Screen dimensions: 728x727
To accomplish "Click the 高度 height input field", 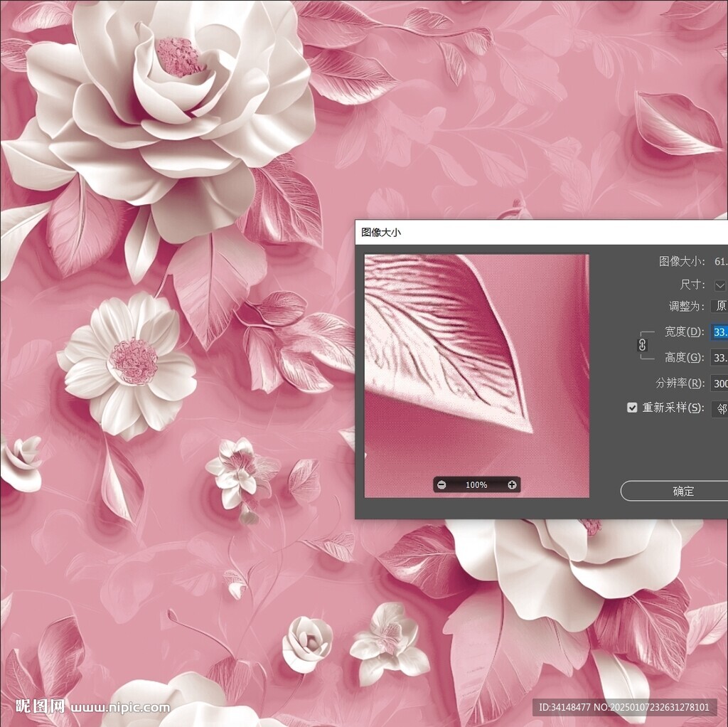I will click(719, 357).
